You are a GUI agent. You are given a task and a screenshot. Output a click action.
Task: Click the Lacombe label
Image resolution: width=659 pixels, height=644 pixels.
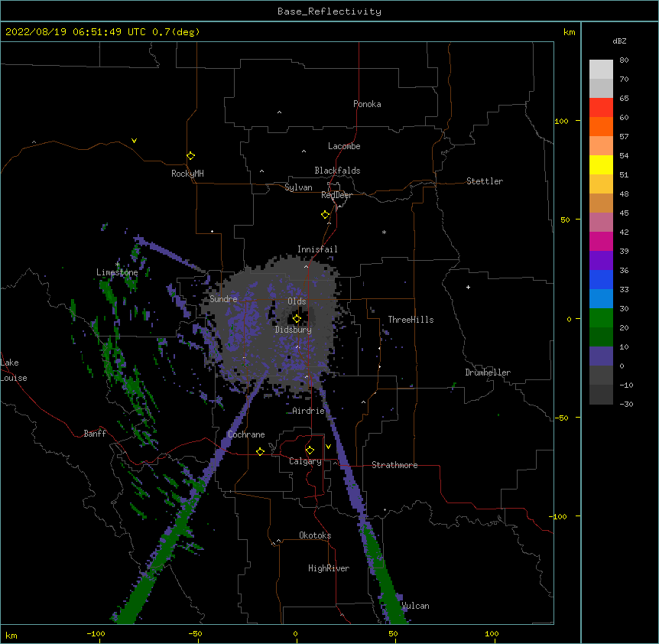click(x=344, y=146)
